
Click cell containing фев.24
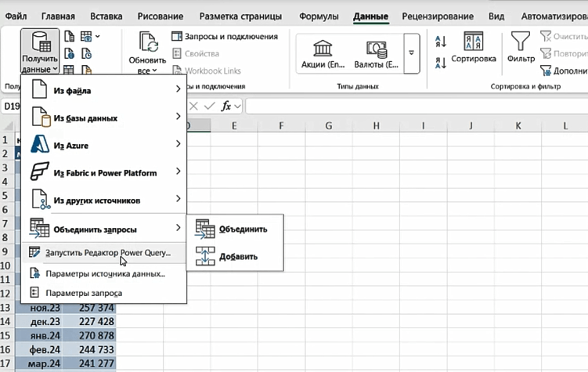[x=39, y=349]
